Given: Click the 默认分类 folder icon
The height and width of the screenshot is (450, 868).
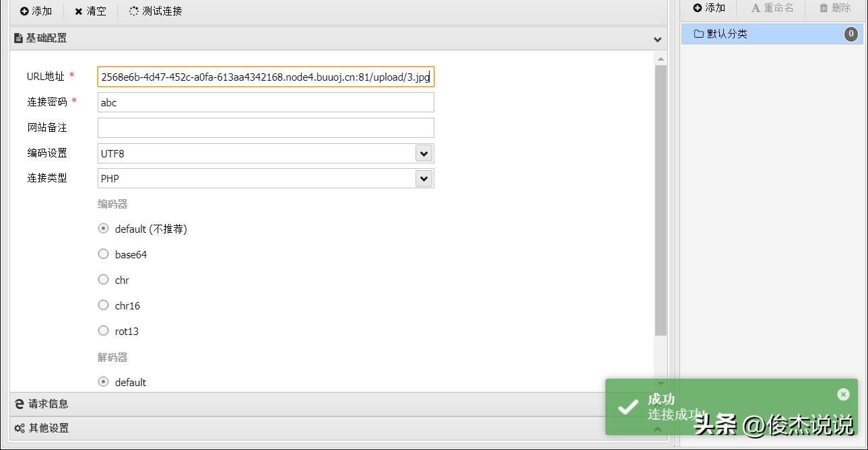Looking at the screenshot, I should coord(698,34).
